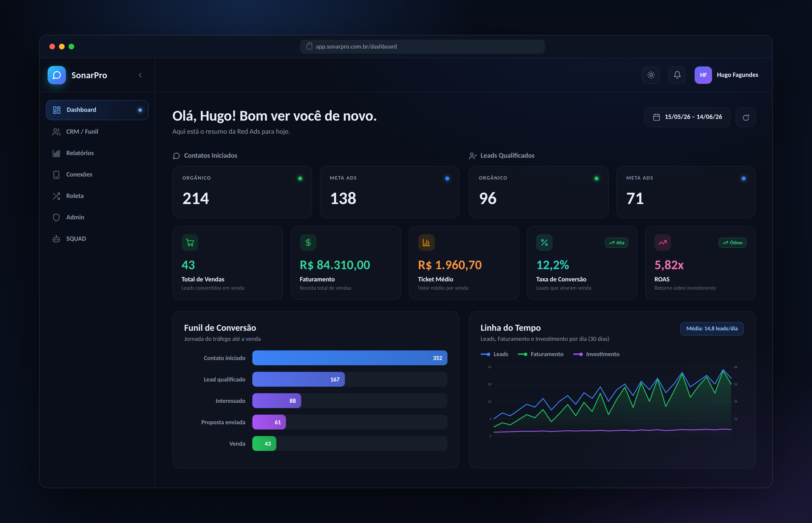Click the HF user avatar
This screenshot has width=812, height=523.
tap(703, 75)
